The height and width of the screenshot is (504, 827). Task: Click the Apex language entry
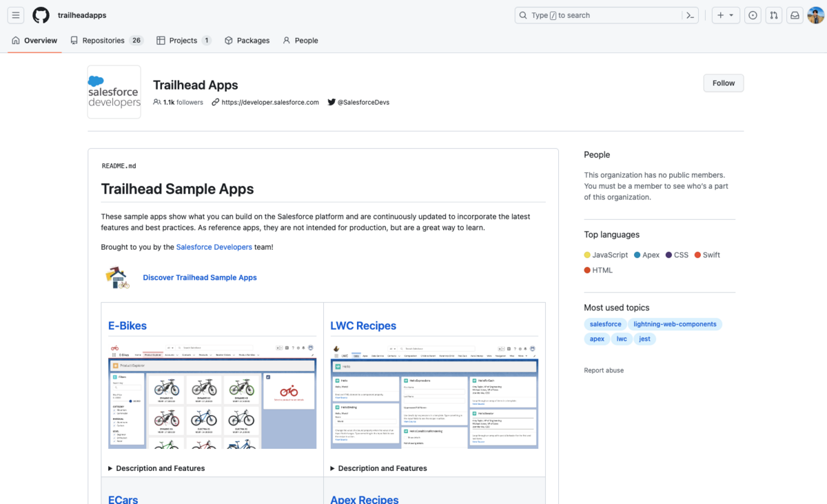[646, 255]
